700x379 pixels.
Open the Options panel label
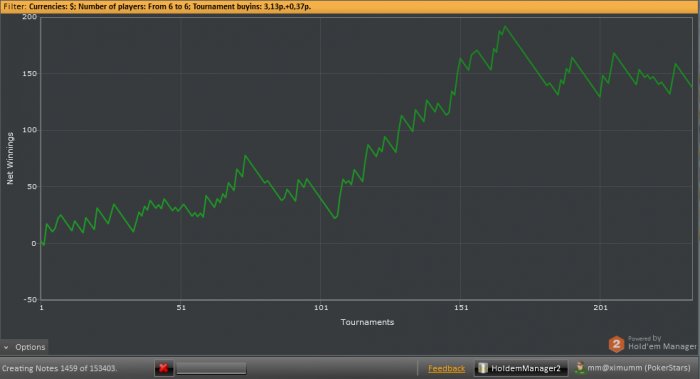(30, 347)
